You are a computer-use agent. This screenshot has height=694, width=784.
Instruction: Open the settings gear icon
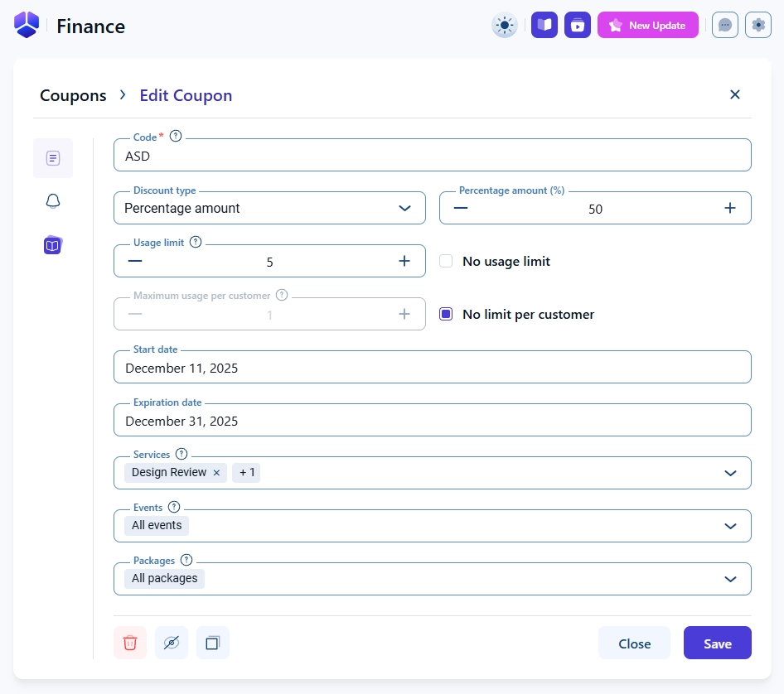click(758, 25)
